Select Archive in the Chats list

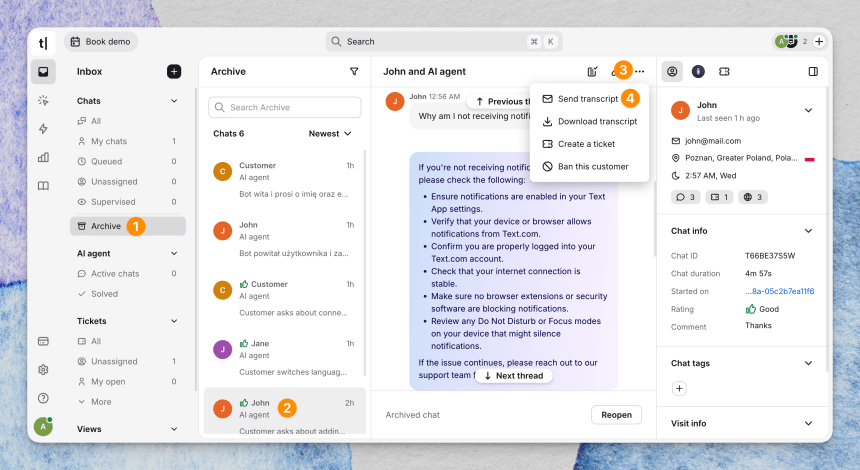point(128,226)
